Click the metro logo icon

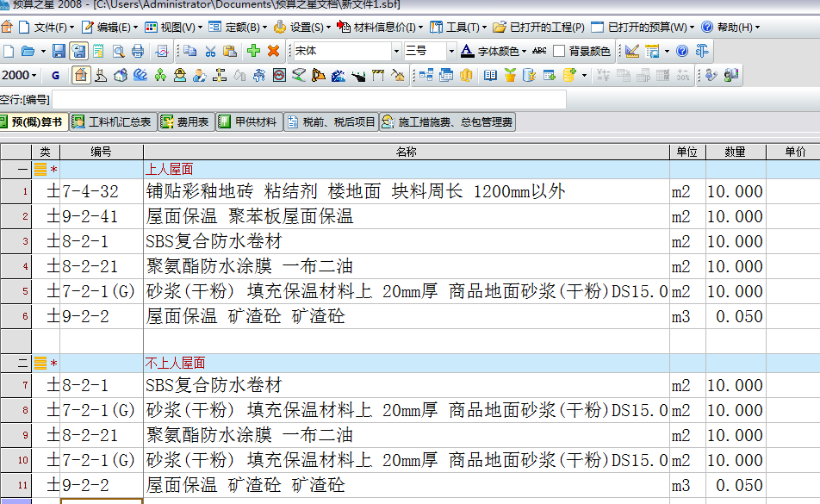[x=279, y=75]
